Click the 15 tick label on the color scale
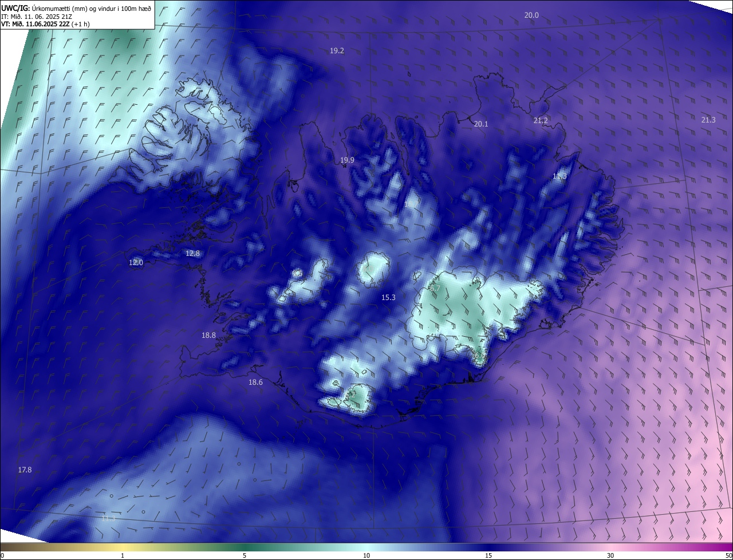This screenshot has height=560, width=733. point(488,555)
